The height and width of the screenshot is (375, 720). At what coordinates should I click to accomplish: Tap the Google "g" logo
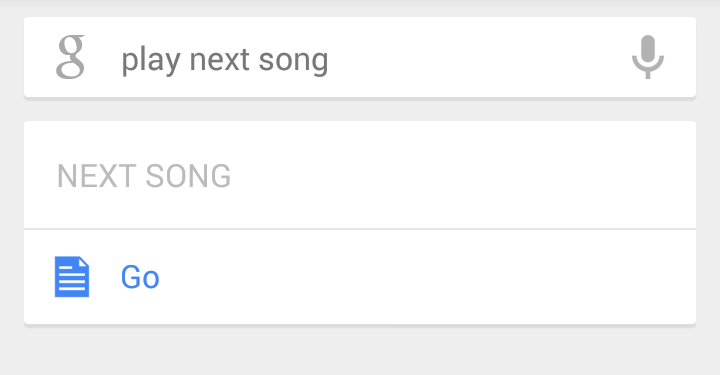point(70,57)
